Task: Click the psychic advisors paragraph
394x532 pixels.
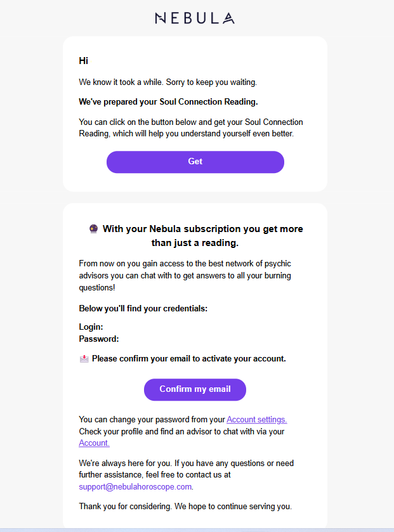Action: tap(185, 275)
